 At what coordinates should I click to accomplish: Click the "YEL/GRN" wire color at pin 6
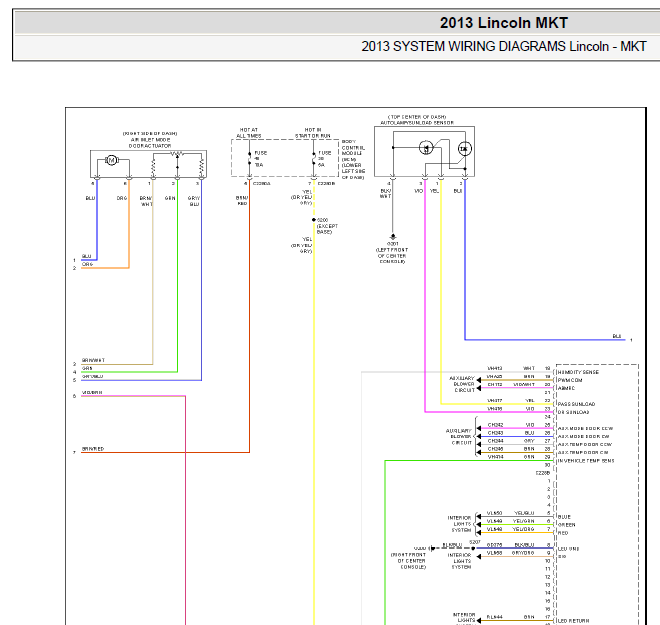point(524,521)
